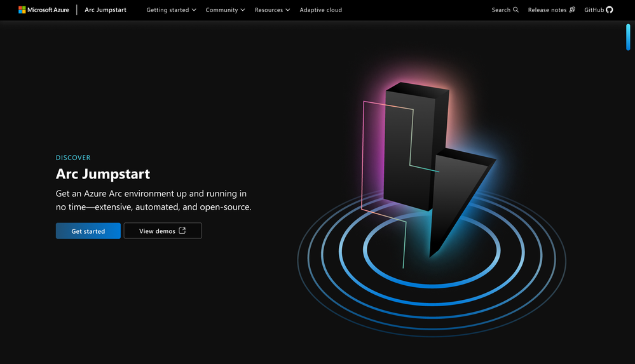Click the rocket icon beside Release notes
The image size is (635, 364).
click(x=572, y=10)
